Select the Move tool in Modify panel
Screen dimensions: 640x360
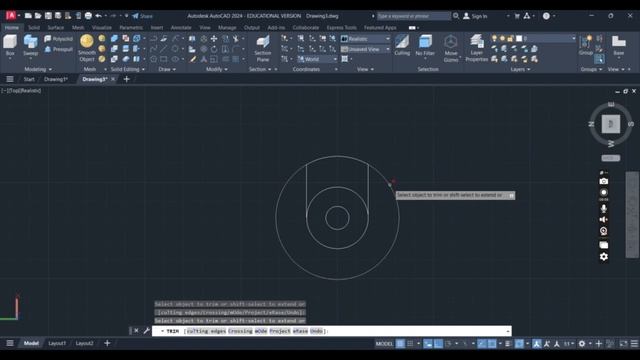214,39
